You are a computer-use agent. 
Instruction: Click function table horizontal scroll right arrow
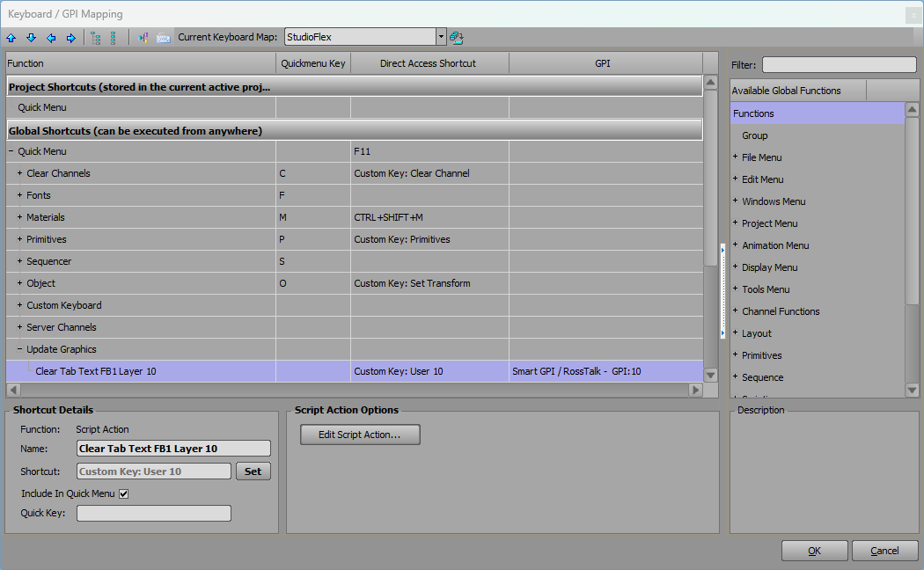696,390
